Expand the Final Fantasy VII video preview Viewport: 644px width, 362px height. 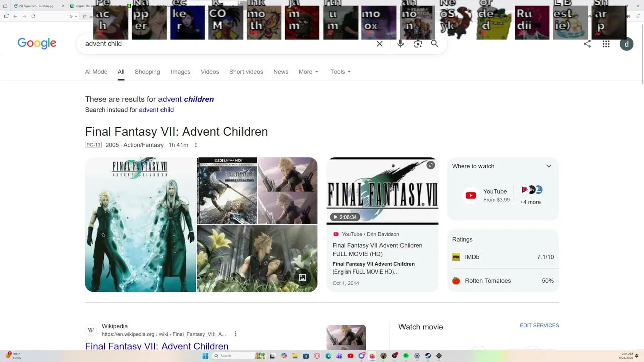(x=431, y=165)
